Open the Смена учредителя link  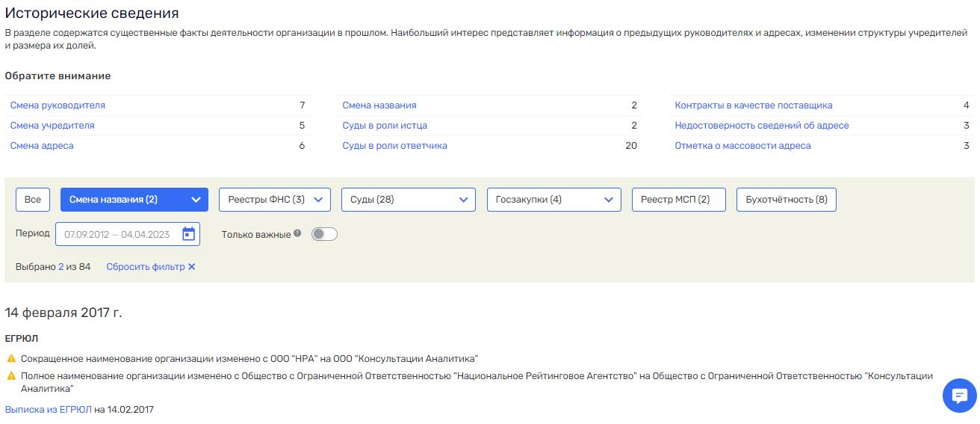tap(52, 126)
